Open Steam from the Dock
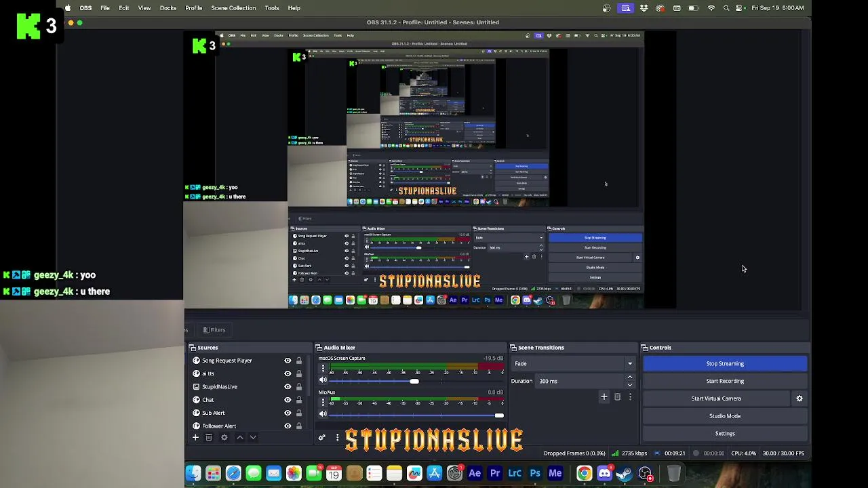868x488 pixels. coord(625,473)
